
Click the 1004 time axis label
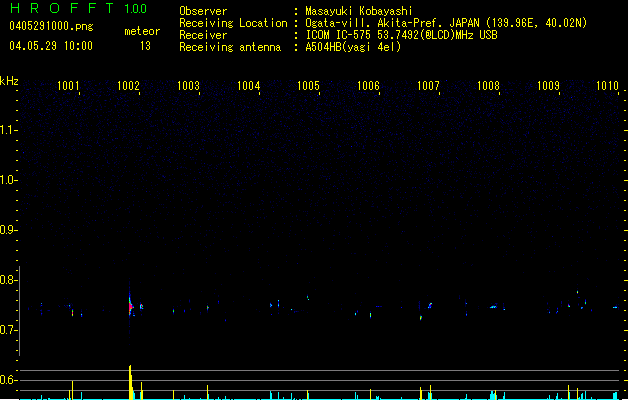(248, 85)
